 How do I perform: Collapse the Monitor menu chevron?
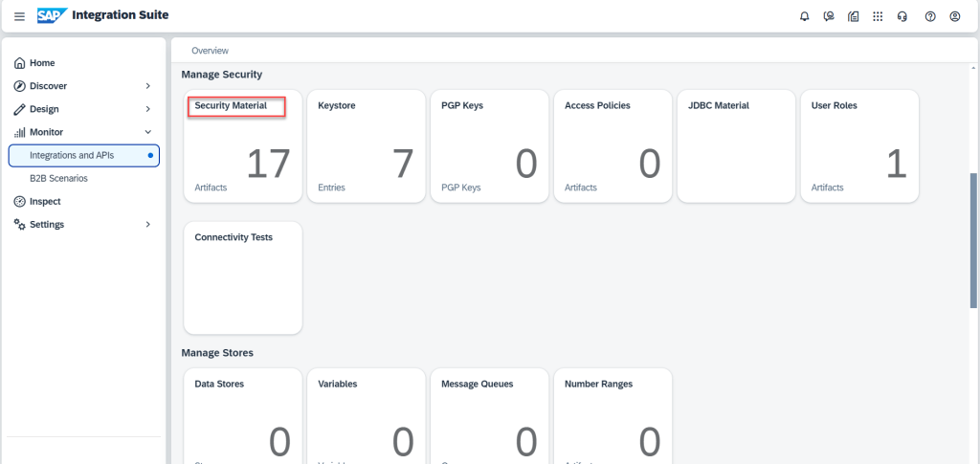pos(147,132)
